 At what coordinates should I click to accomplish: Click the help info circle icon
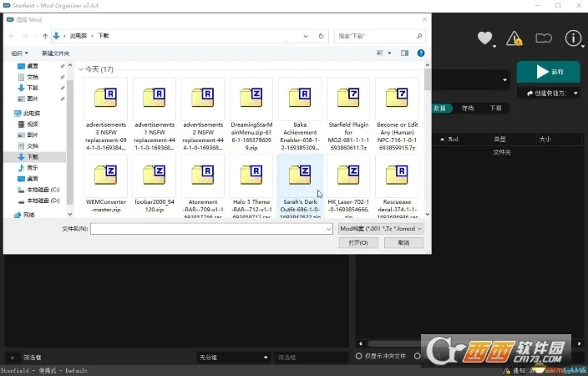573,38
